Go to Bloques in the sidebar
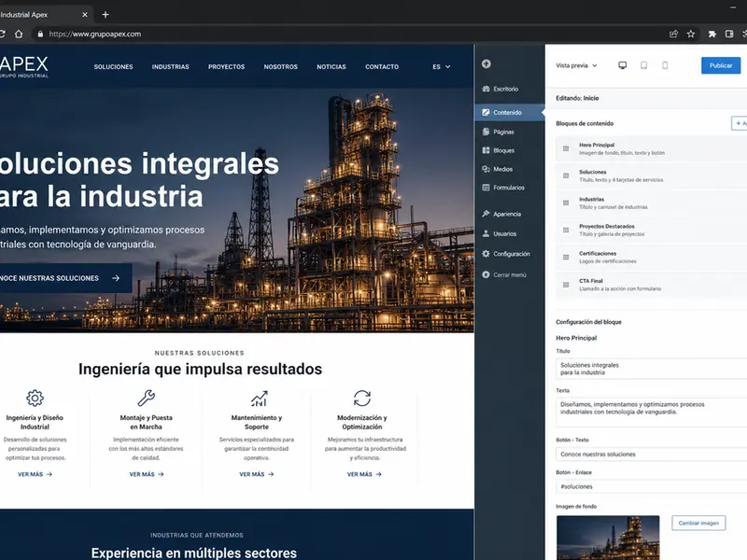This screenshot has width=747, height=560. (x=503, y=150)
